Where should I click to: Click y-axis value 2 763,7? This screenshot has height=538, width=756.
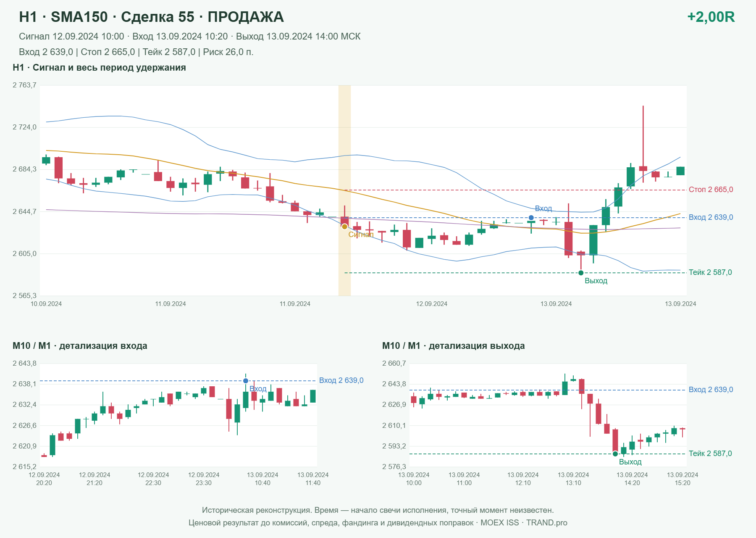click(24, 85)
